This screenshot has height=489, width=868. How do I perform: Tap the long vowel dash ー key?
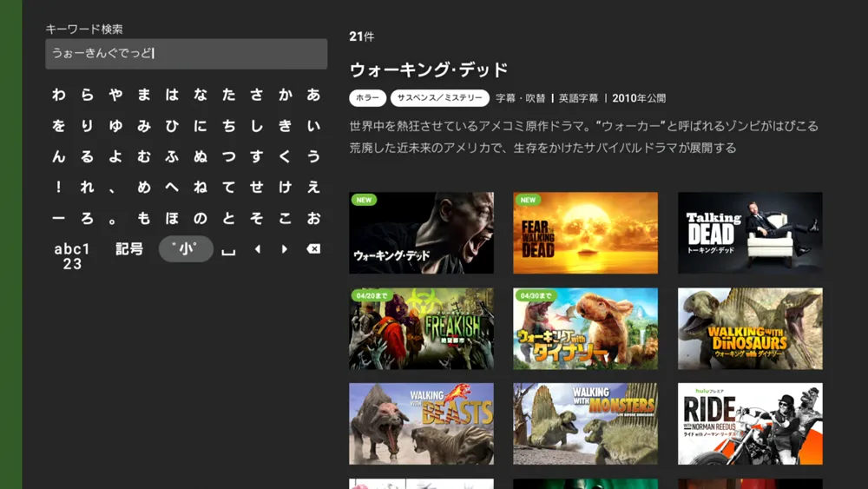point(59,218)
